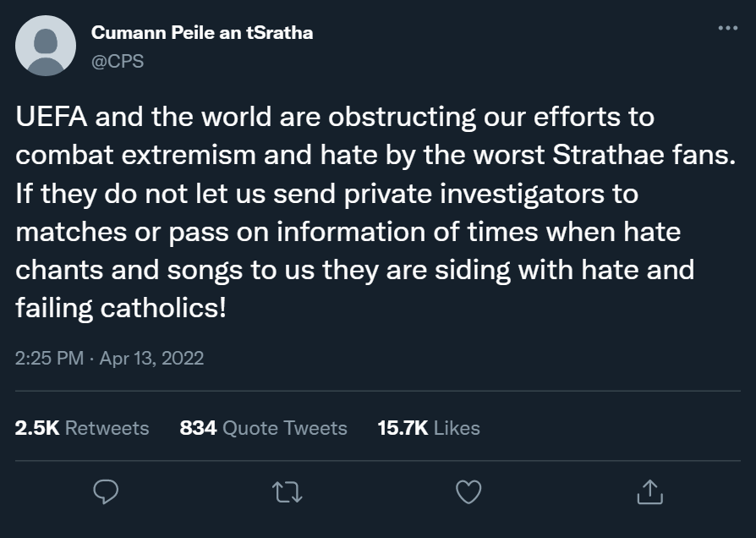This screenshot has height=538, width=756.
Task: Retweet using the arrows icon
Action: click(288, 491)
